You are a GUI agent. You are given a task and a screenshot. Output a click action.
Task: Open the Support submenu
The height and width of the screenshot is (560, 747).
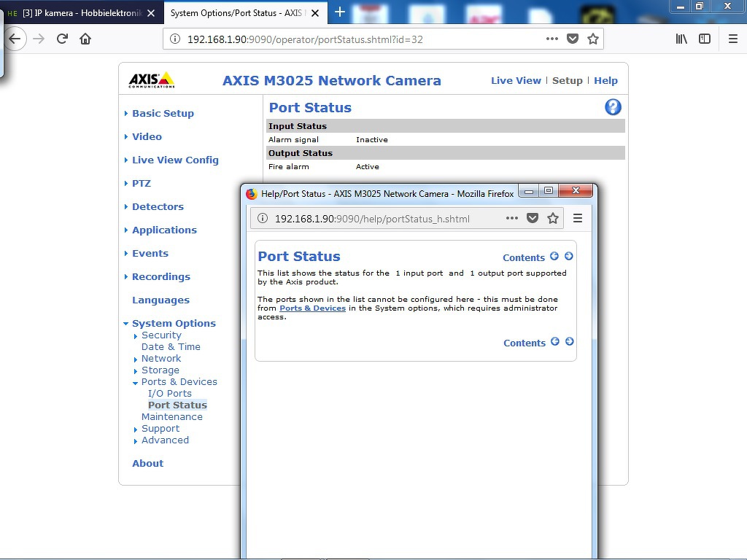pos(160,429)
